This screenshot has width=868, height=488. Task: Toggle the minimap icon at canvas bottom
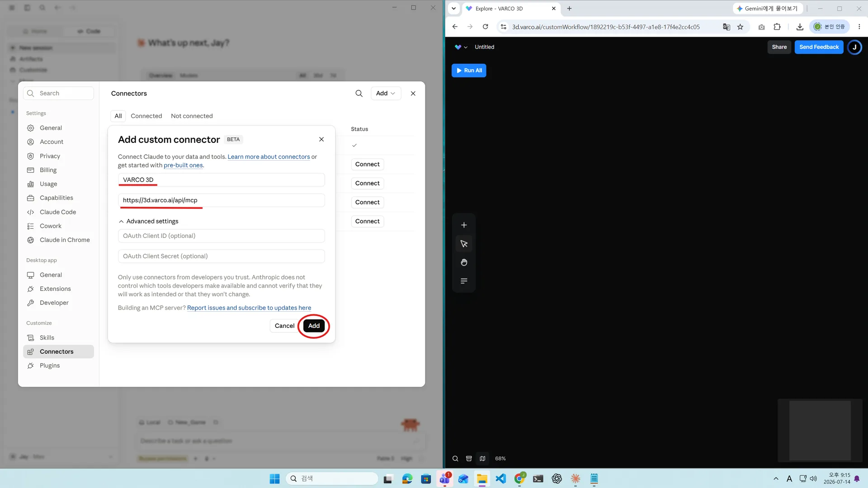(x=482, y=459)
